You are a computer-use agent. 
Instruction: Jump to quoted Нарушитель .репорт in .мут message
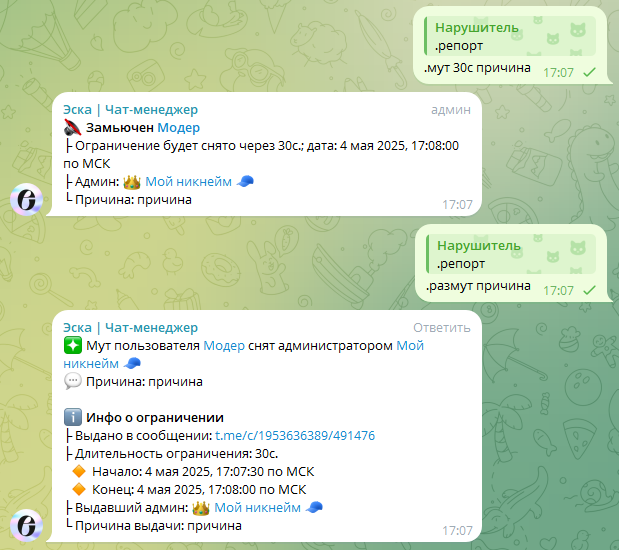click(510, 36)
